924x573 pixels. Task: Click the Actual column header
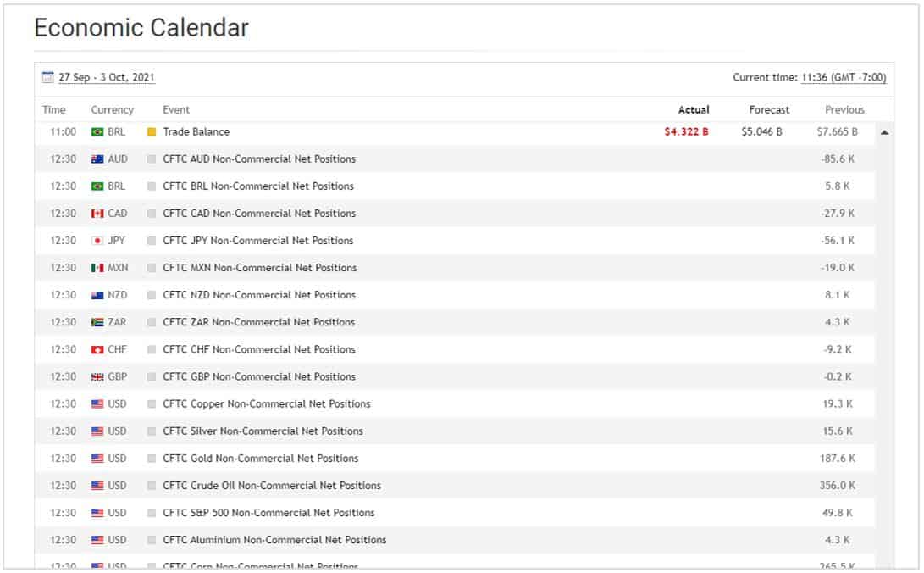pyautogui.click(x=694, y=109)
